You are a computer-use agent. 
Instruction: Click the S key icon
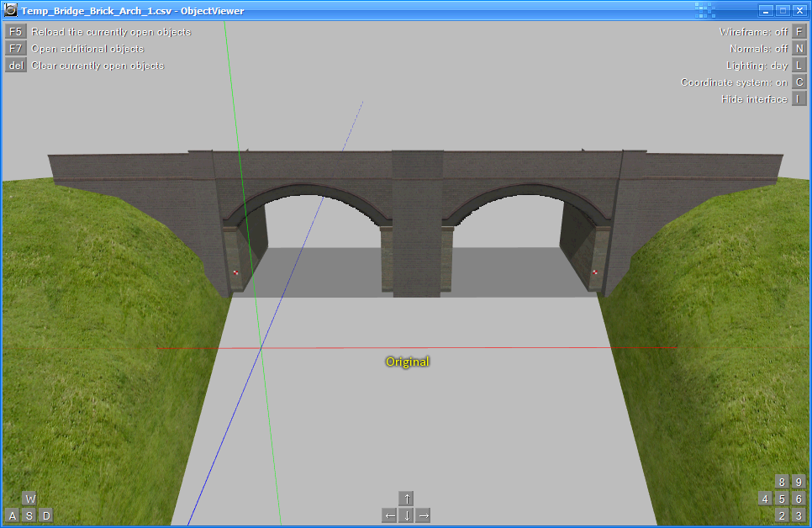[29, 515]
